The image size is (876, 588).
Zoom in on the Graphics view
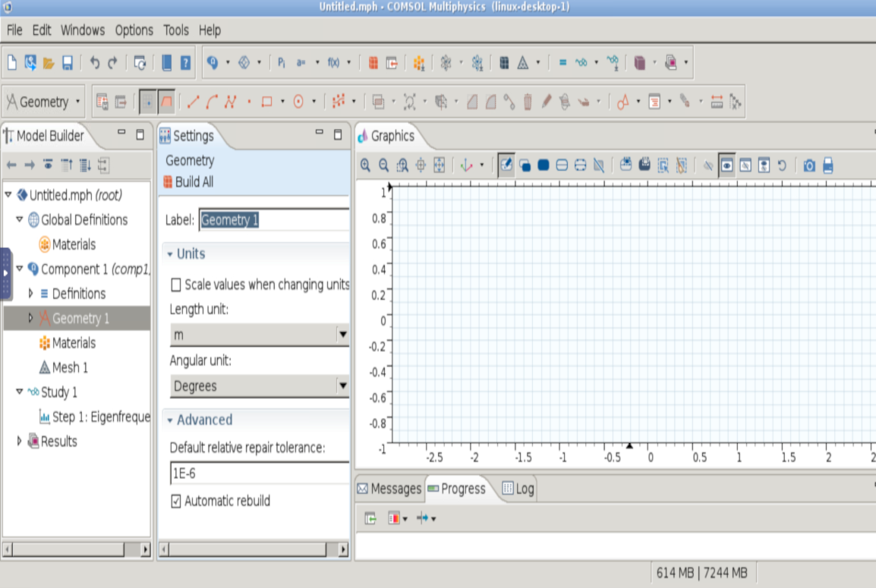tap(365, 165)
